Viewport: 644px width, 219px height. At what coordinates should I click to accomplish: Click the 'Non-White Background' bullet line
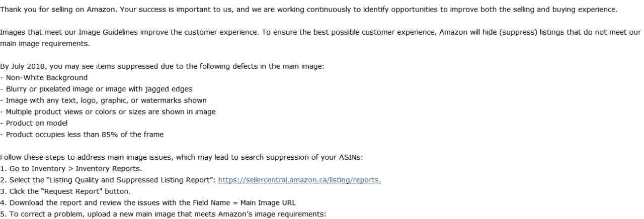(x=44, y=78)
